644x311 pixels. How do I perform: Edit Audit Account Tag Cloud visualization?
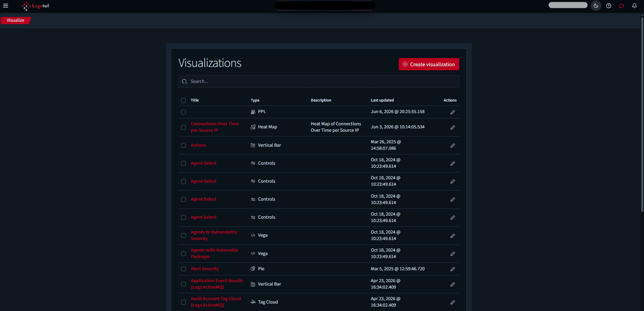[x=453, y=302]
